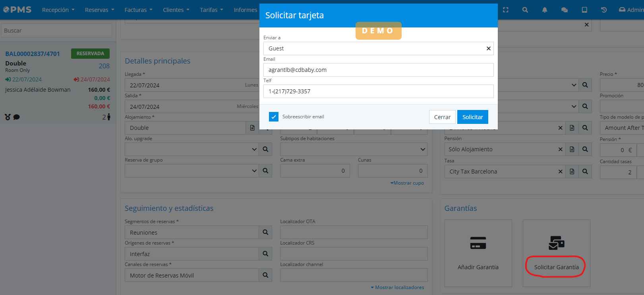This screenshot has width=644, height=295.
Task: Search reservation segments with magnifier icon
Action: (265, 232)
